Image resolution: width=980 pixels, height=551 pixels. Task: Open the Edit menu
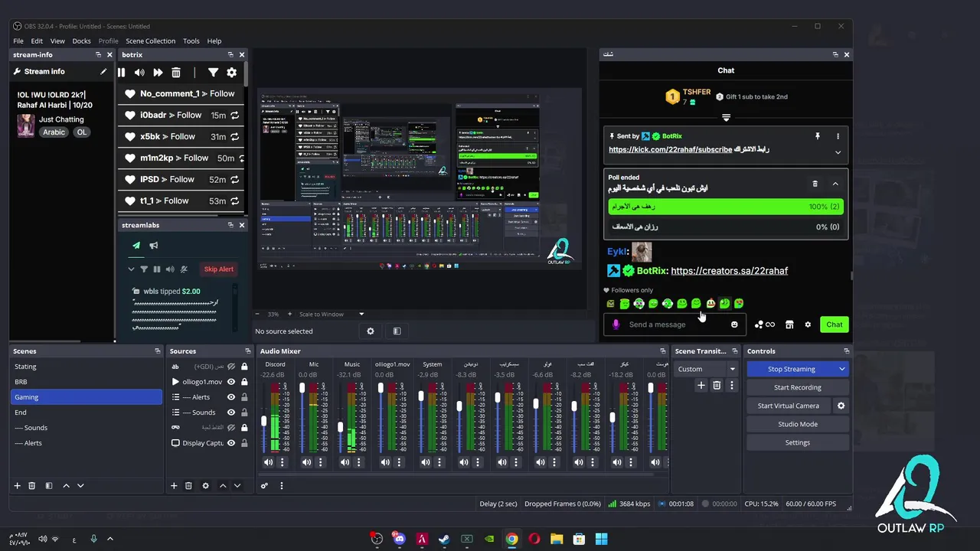click(x=37, y=41)
